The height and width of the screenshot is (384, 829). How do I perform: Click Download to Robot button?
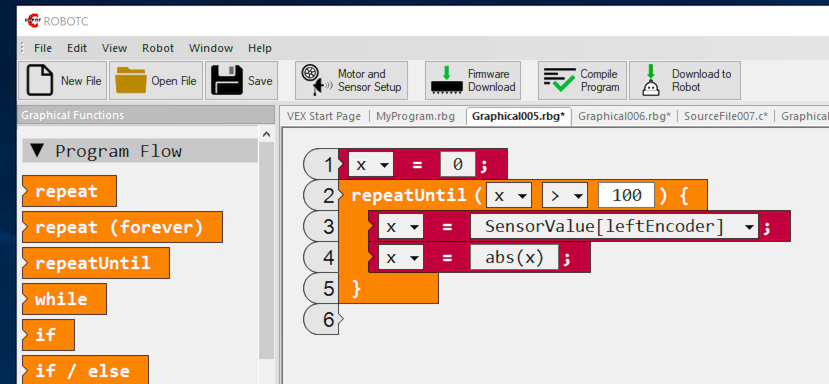tap(685, 80)
